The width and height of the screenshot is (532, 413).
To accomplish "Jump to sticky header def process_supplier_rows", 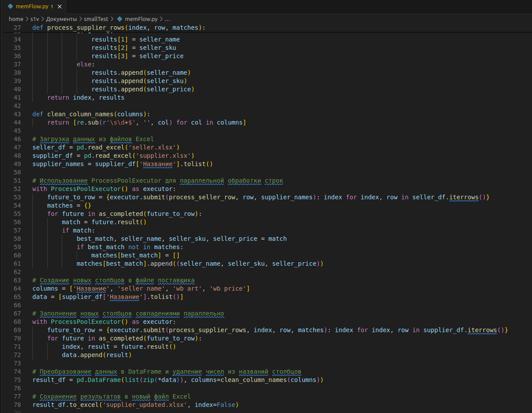I will tap(119, 28).
